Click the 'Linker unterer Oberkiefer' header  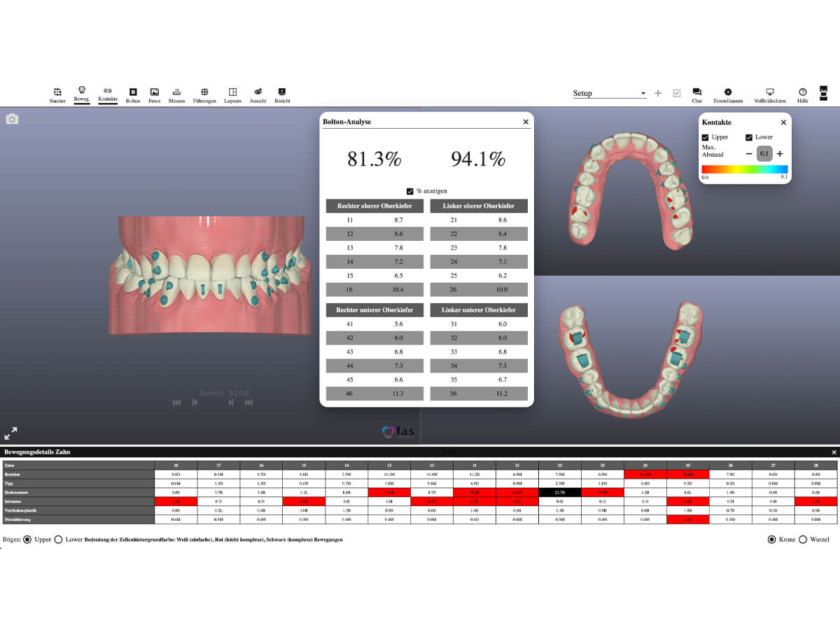point(479,310)
